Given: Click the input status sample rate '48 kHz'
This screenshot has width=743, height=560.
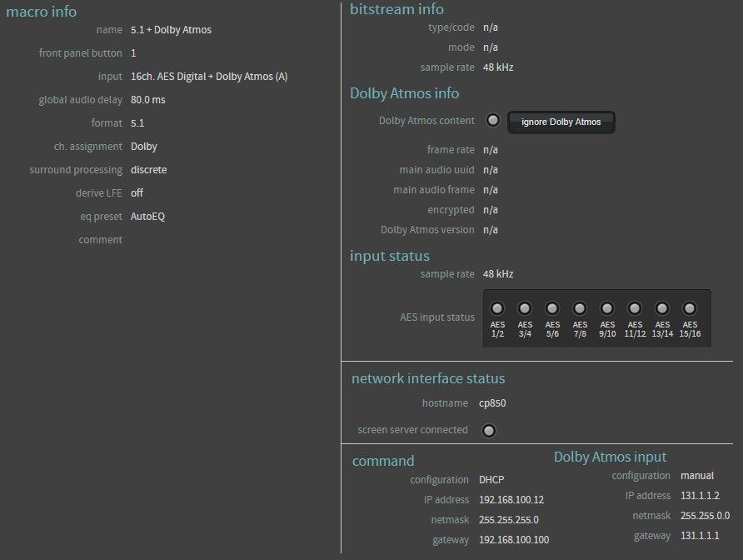Looking at the screenshot, I should [498, 274].
